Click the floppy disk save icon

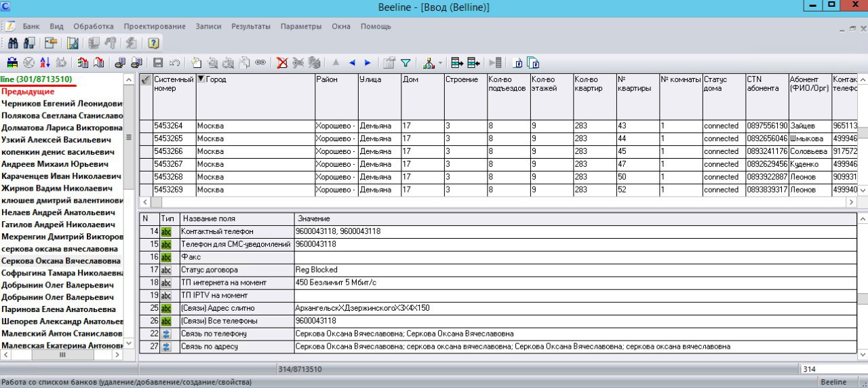tap(158, 62)
